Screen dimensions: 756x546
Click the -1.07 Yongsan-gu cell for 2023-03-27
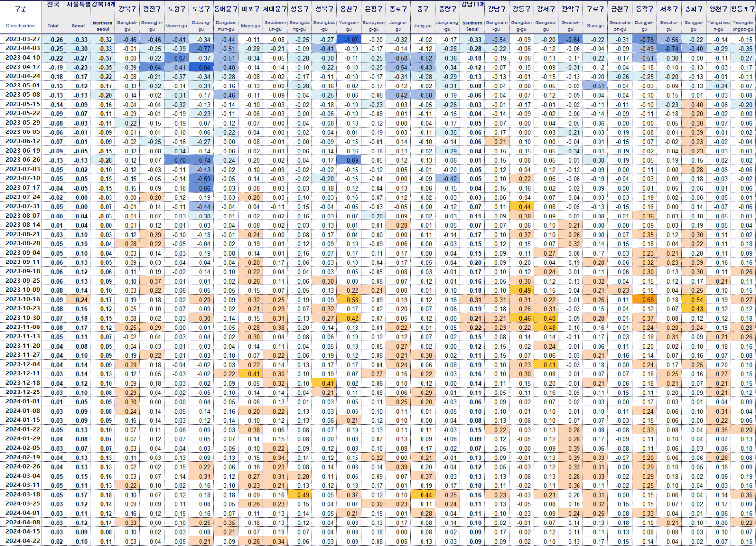pyautogui.click(x=349, y=40)
